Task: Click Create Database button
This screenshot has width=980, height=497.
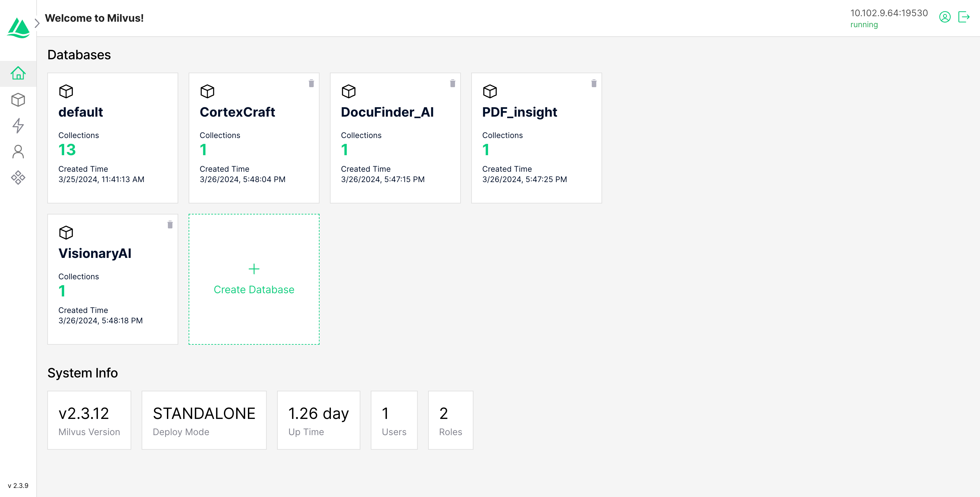Action: (254, 280)
